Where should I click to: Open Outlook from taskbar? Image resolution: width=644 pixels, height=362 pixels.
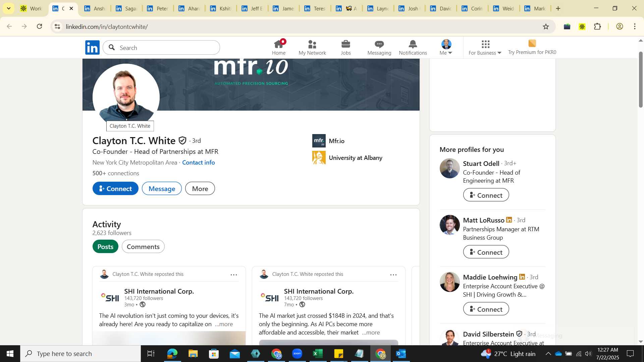[401, 354]
